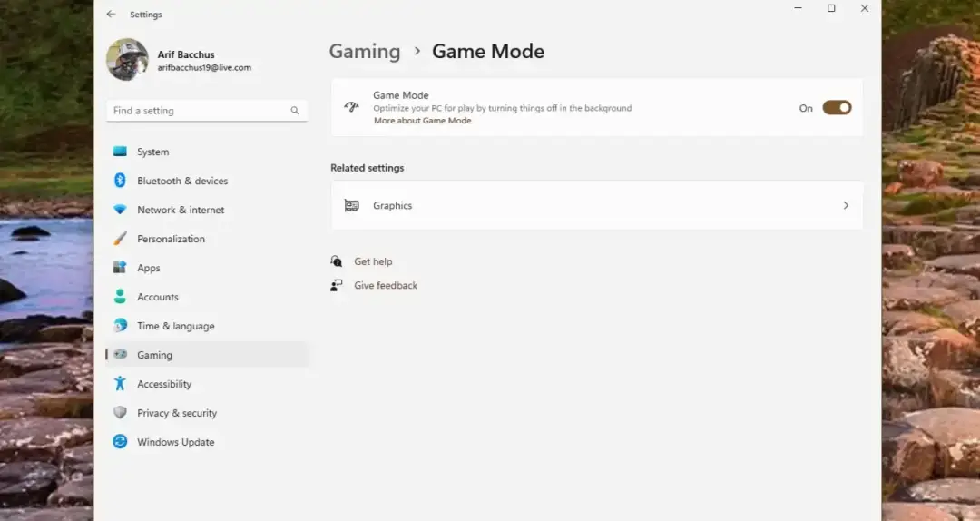Open Accounts label in sidebar
Viewport: 980px width, 521px height.
[158, 297]
